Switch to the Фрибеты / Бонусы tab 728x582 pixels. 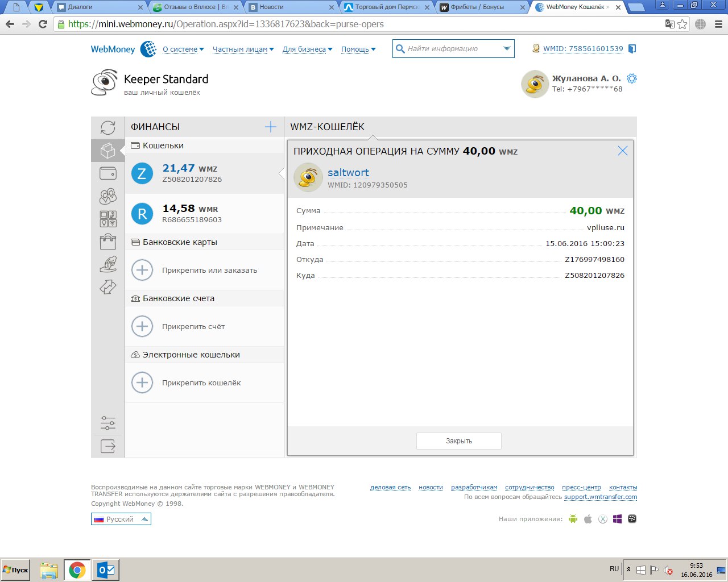(x=482, y=7)
